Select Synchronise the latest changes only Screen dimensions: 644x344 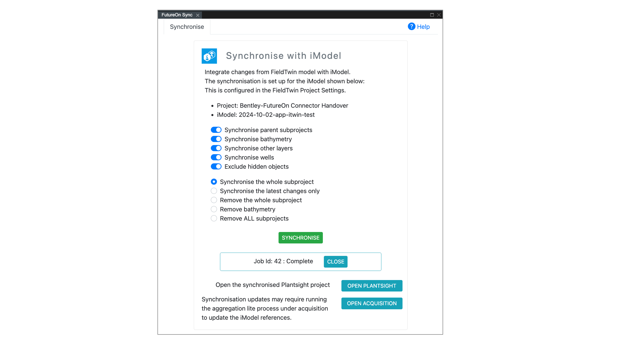point(214,191)
